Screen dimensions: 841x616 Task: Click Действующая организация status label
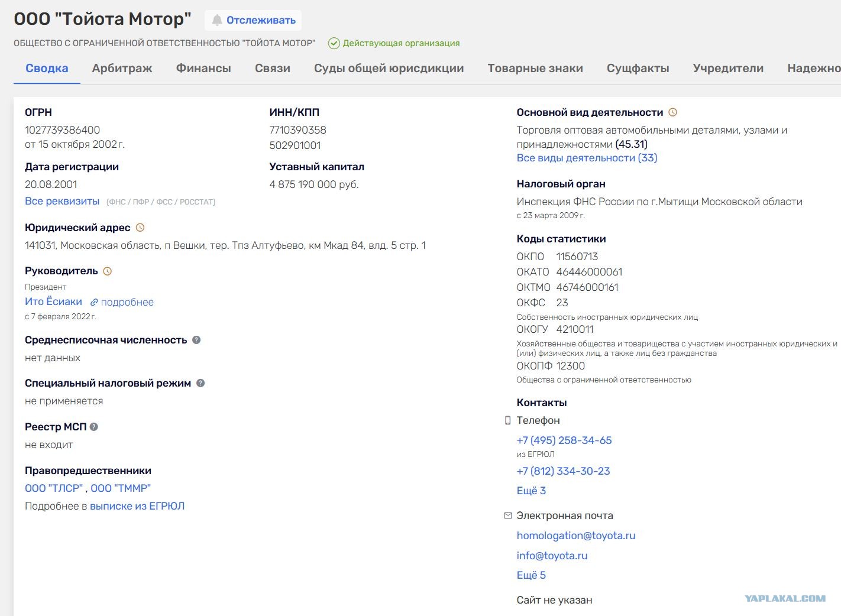click(x=401, y=43)
